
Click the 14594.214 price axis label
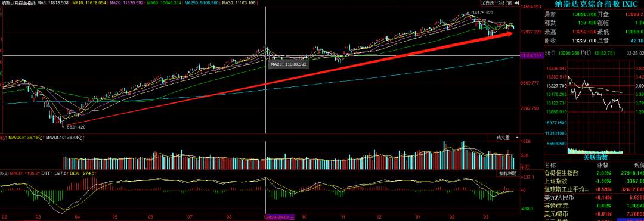point(531,7)
